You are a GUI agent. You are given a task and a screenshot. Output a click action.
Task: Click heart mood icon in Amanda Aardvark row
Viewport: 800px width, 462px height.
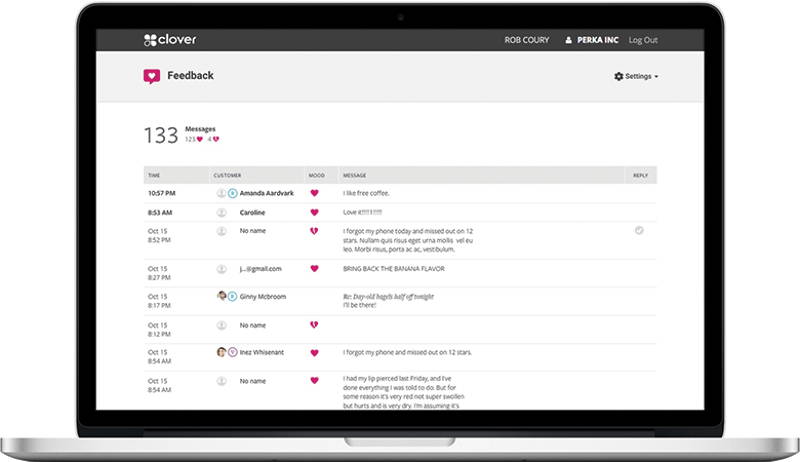314,193
